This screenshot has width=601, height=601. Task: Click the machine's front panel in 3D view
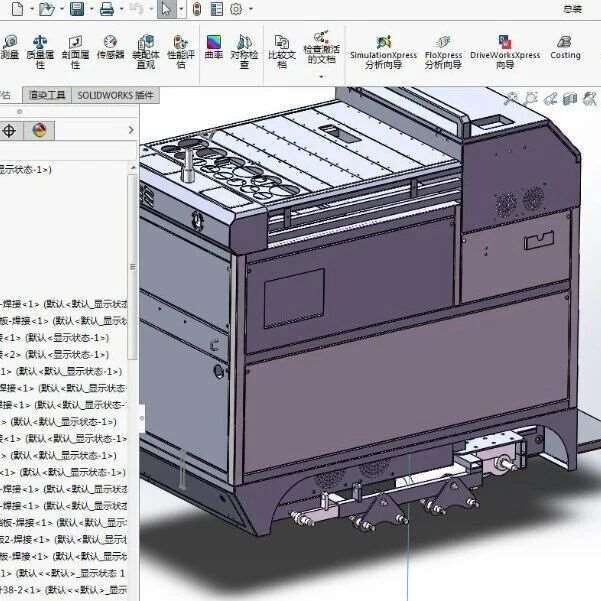pos(406,383)
